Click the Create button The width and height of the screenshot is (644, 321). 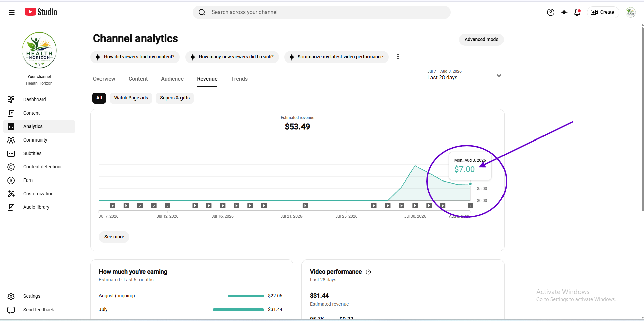pyautogui.click(x=603, y=12)
